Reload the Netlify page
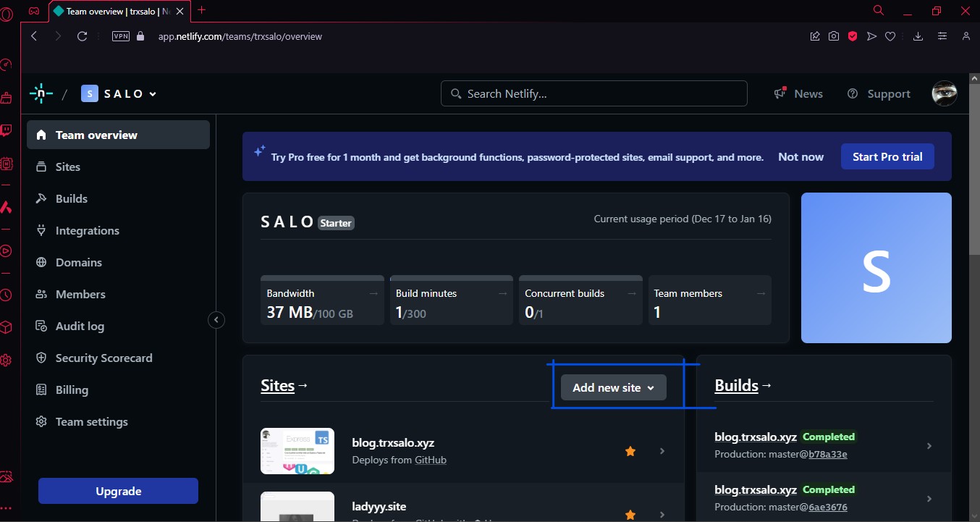This screenshot has width=980, height=522. [82, 36]
